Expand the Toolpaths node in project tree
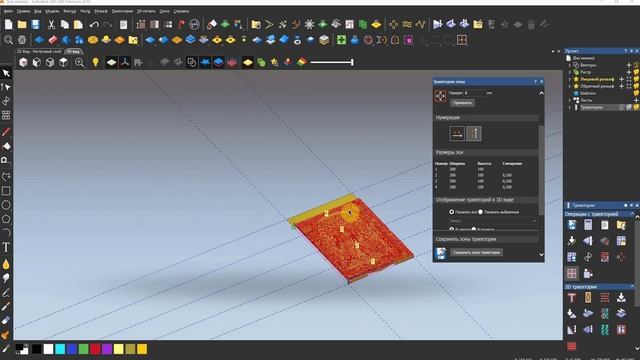 coord(570,107)
